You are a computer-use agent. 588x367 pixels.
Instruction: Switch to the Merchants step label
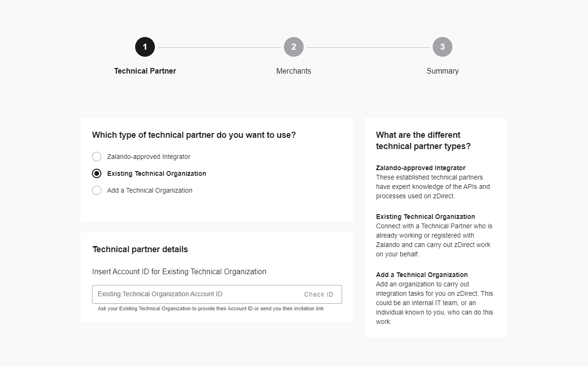pos(294,71)
